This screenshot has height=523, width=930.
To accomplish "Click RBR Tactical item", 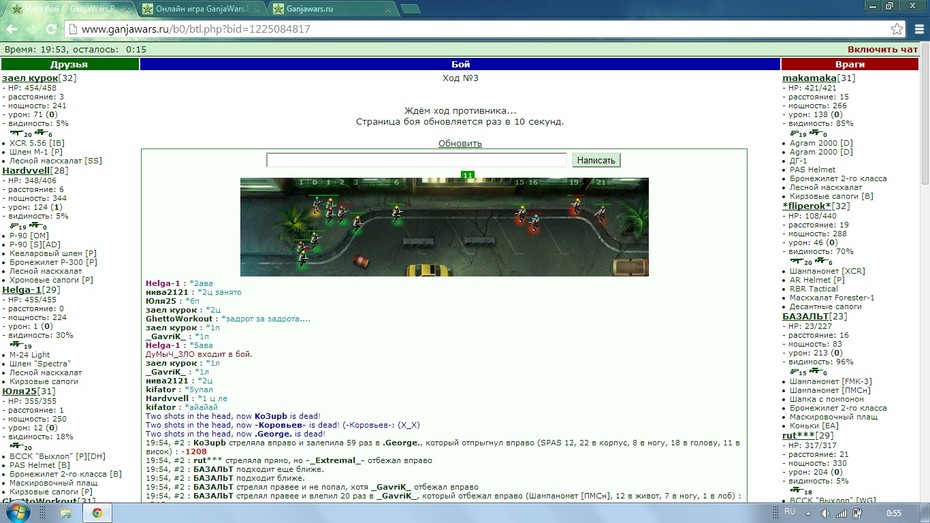I will (x=813, y=289).
